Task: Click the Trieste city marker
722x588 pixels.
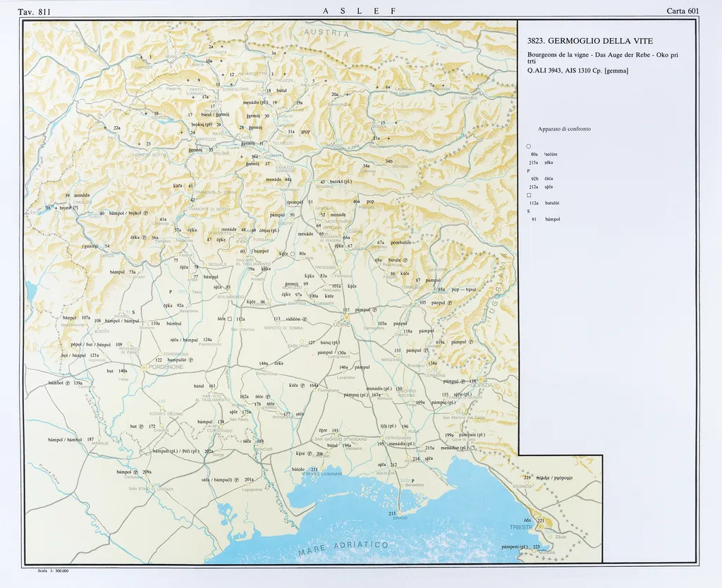Action: [x=540, y=527]
